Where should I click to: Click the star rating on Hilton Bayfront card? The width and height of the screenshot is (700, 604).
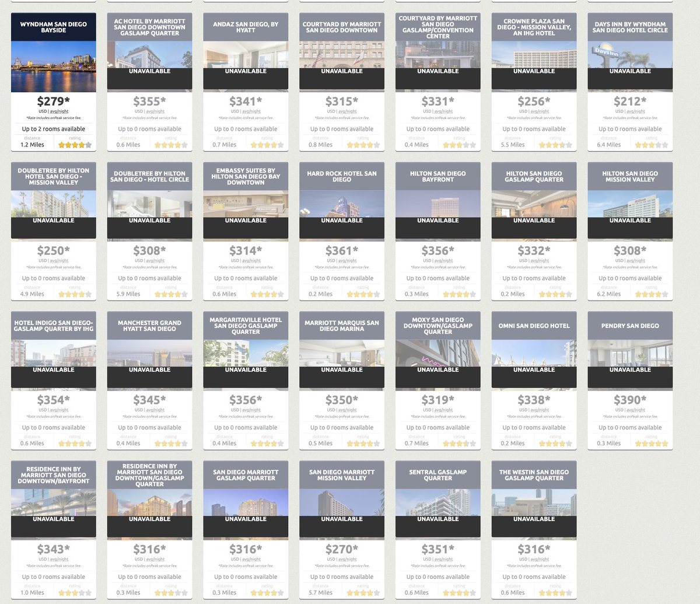(459, 294)
